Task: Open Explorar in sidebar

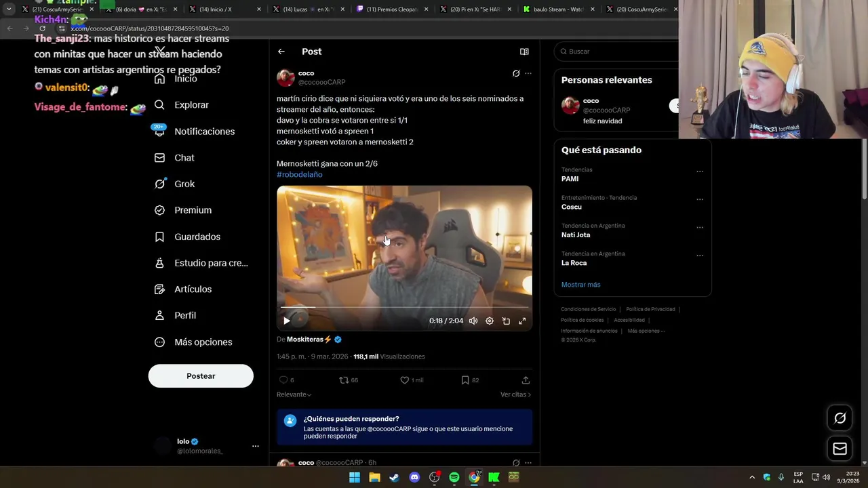Action: coord(182,105)
